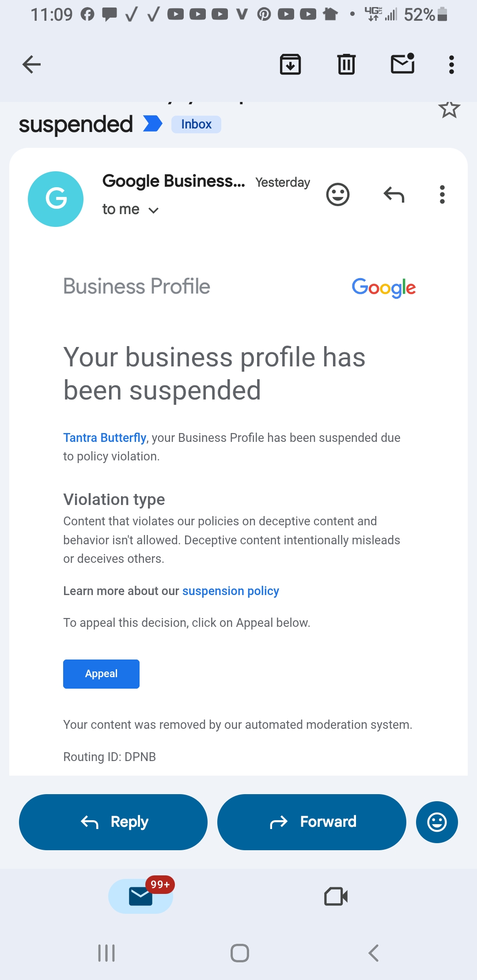Delete the email with trash icon

pyautogui.click(x=346, y=64)
